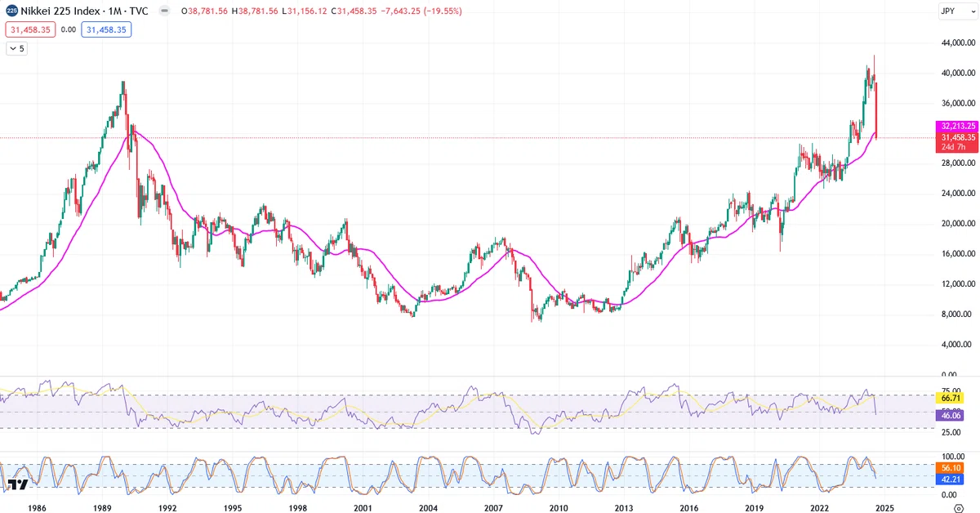Click the purple 46.06 RSI value label
Image resolution: width=980 pixels, height=513 pixels.
(949, 415)
